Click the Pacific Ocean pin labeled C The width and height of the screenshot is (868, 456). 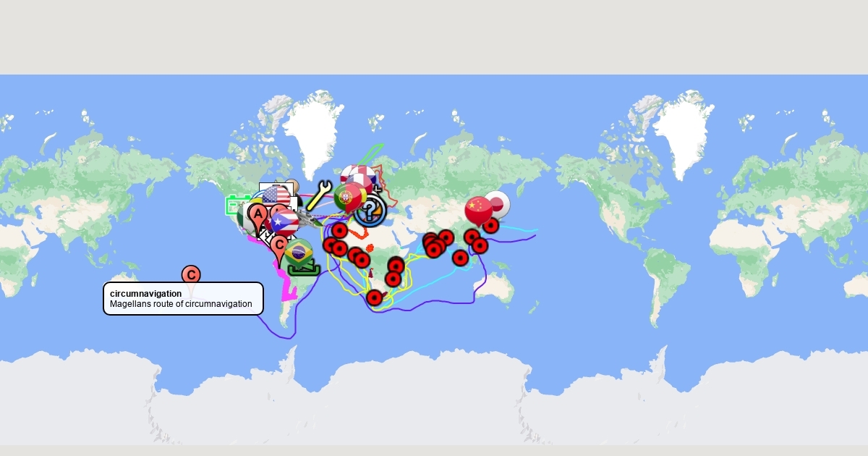coord(191,275)
